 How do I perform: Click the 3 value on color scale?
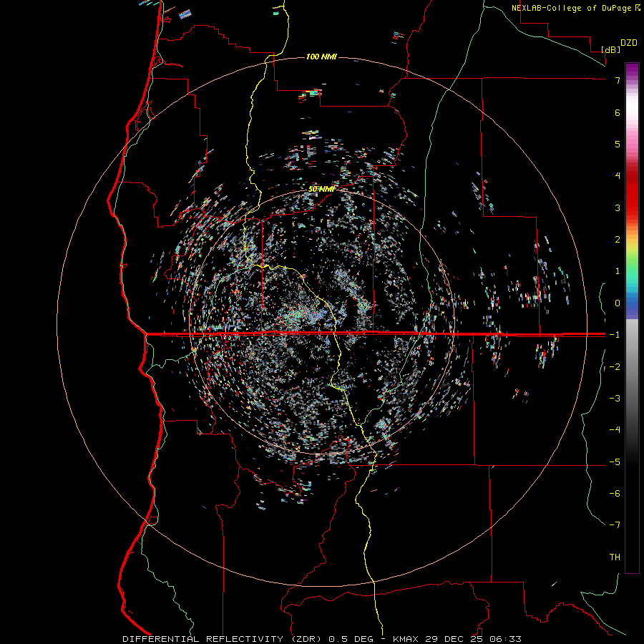click(618, 208)
